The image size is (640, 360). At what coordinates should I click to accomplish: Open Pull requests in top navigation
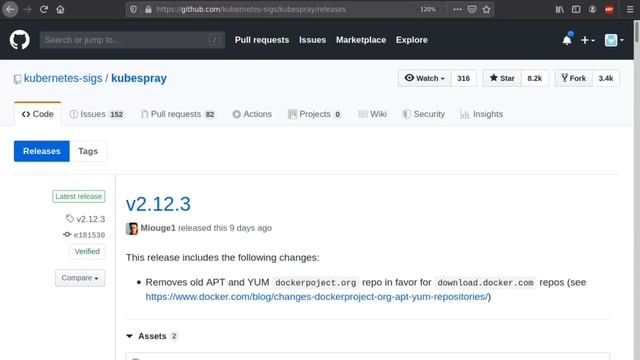pyautogui.click(x=262, y=40)
